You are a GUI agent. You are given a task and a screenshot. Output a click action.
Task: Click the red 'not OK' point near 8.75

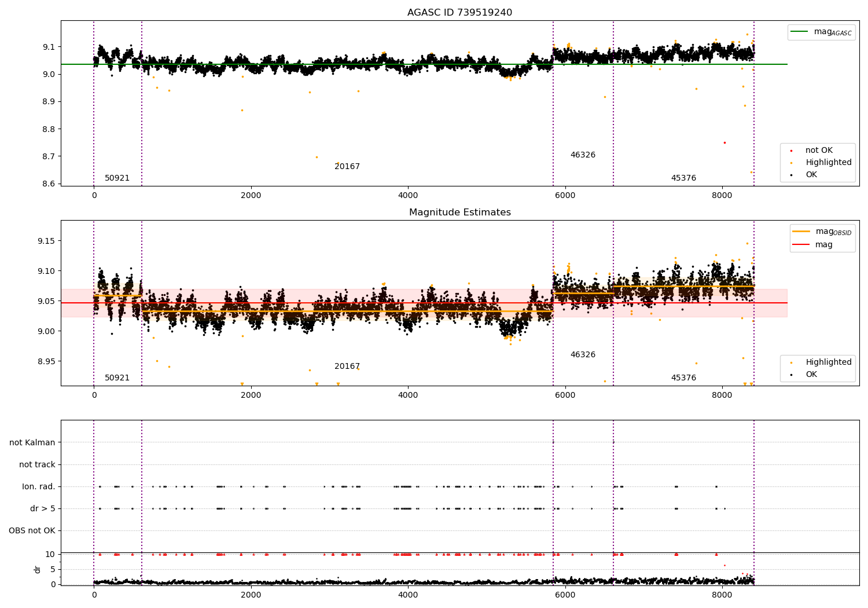[724, 142]
